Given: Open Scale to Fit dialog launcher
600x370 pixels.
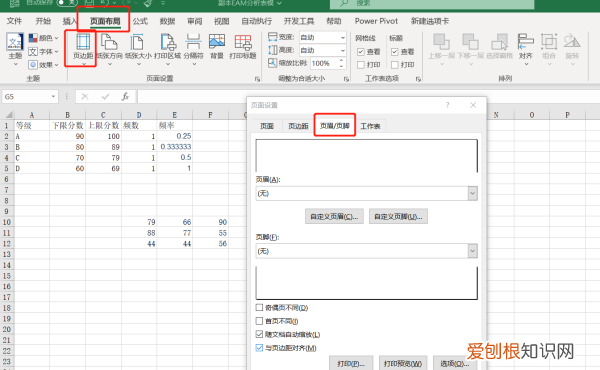Looking at the screenshot, I should click(x=346, y=79).
